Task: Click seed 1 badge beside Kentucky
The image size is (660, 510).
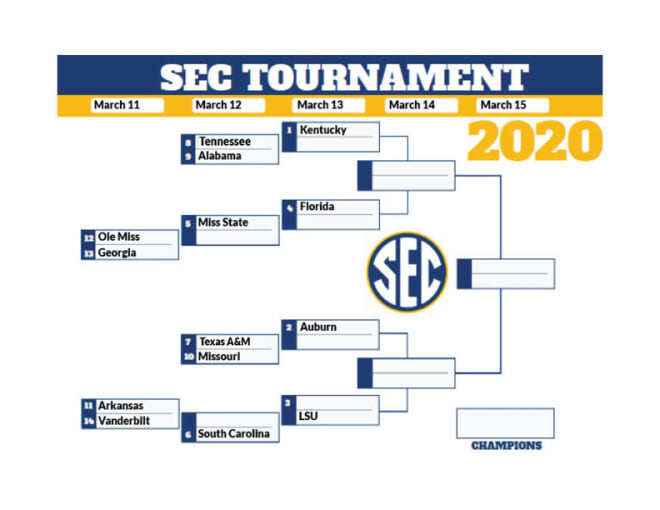Action: pyautogui.click(x=289, y=130)
